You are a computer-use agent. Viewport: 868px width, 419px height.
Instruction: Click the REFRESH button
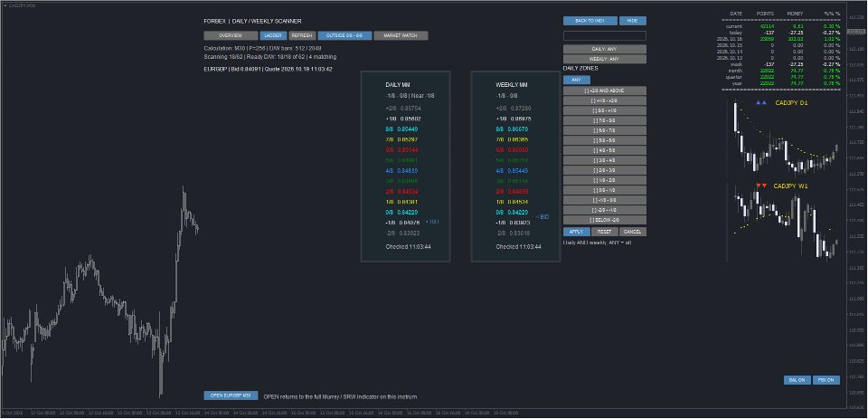302,35
